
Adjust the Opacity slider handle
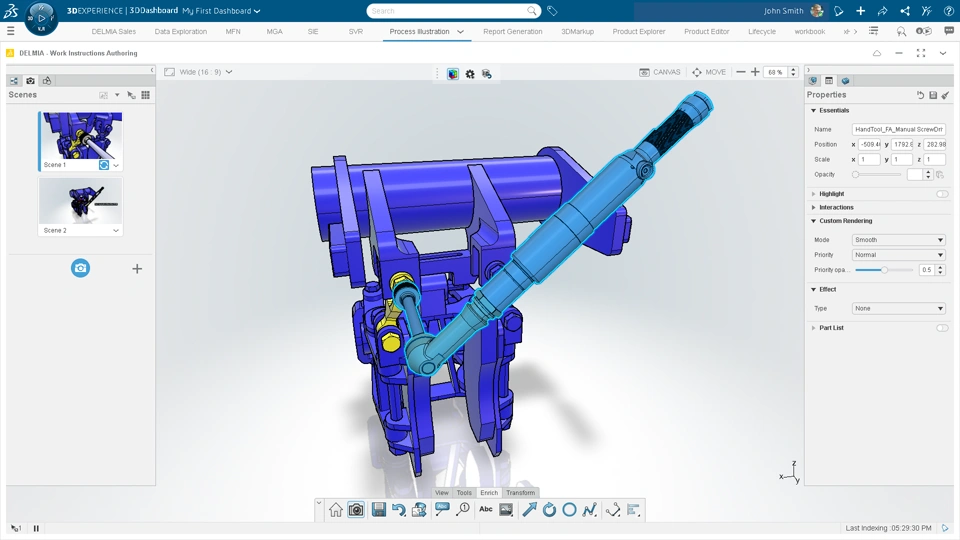click(855, 174)
